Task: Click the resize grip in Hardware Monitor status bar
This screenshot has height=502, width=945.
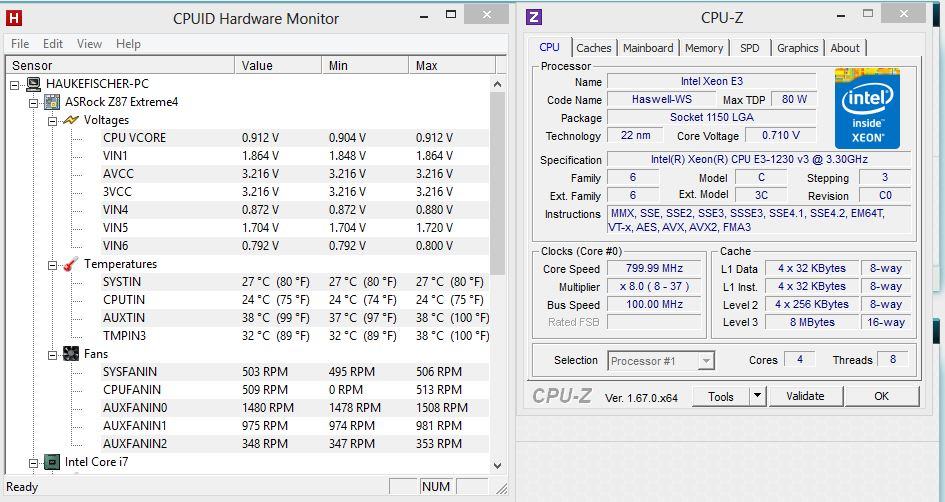Action: pos(501,488)
